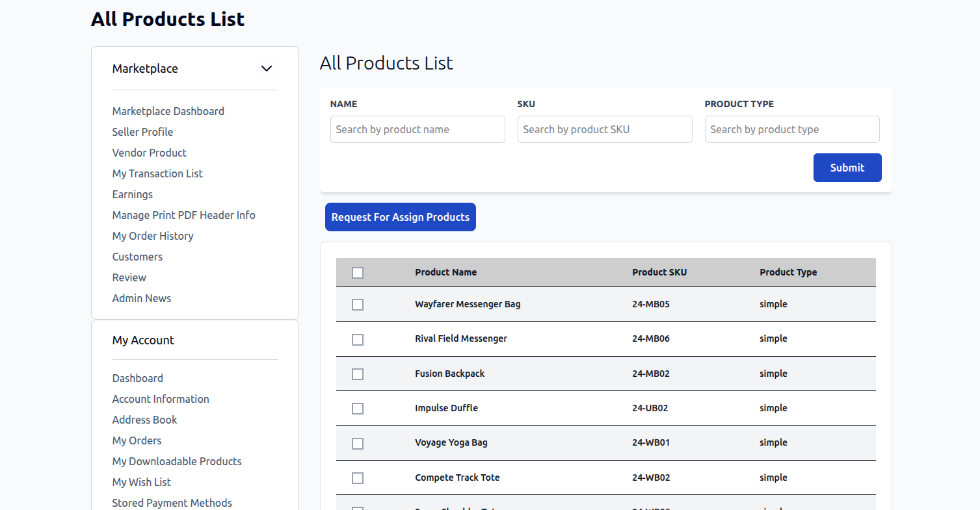
Task: Click SKU 24-WB02
Action: tap(651, 478)
